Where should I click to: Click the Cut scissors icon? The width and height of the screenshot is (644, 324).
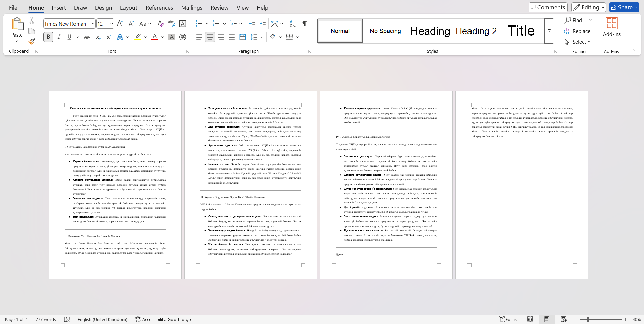tap(32, 21)
